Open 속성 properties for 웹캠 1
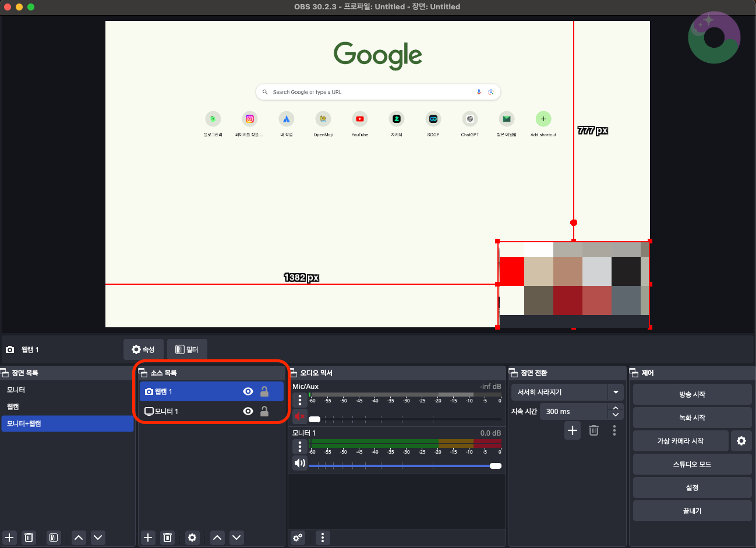 (143, 349)
